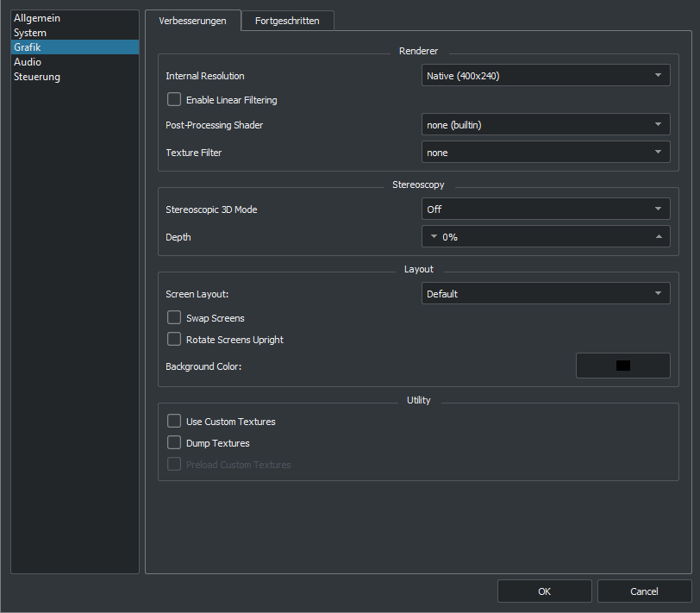Enable Linear Filtering
The height and width of the screenshot is (613, 700).
[173, 99]
